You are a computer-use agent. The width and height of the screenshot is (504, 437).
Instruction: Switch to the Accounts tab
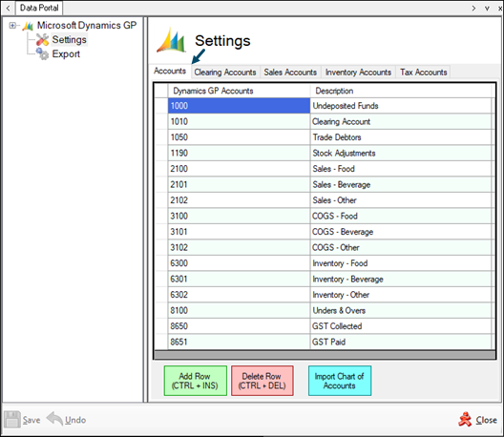(x=170, y=71)
